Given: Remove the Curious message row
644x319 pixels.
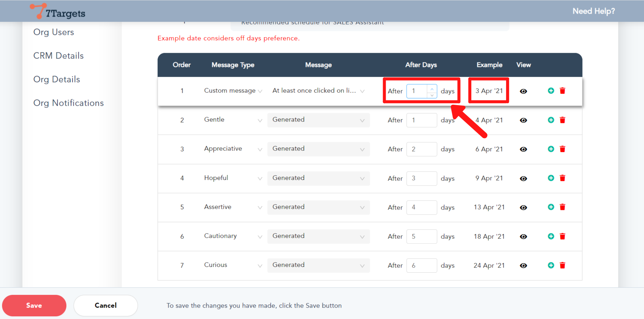Looking at the screenshot, I should tap(562, 265).
